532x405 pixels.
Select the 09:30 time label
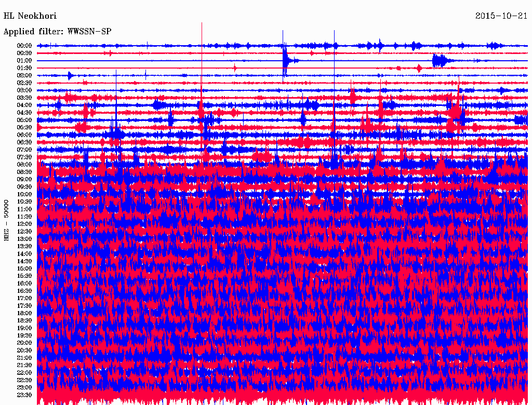pos(24,187)
